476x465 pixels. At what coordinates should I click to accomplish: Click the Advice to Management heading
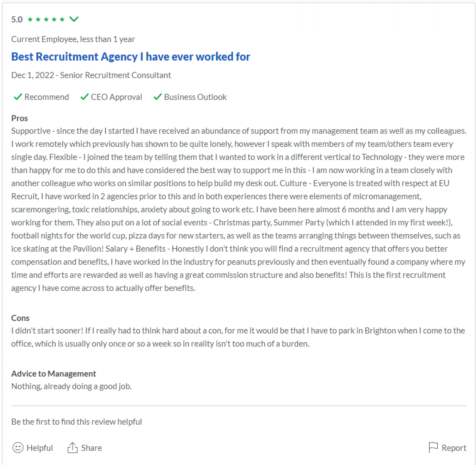coord(54,373)
